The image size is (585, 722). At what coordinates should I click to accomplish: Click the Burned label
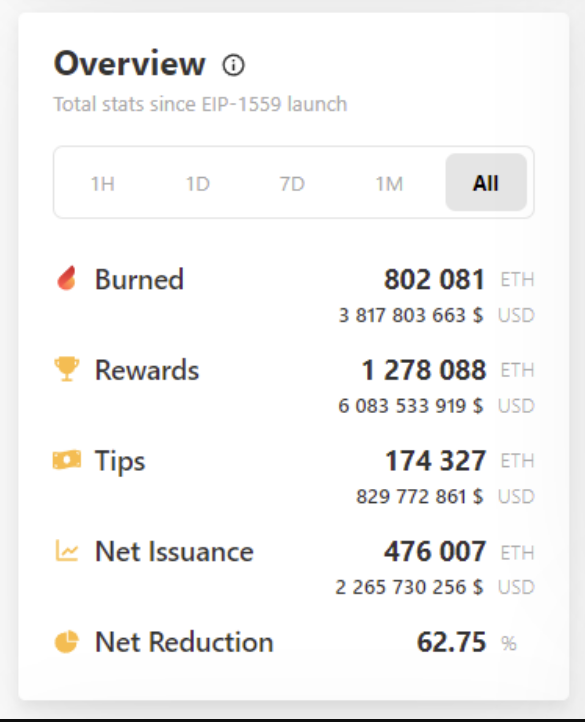point(139,279)
